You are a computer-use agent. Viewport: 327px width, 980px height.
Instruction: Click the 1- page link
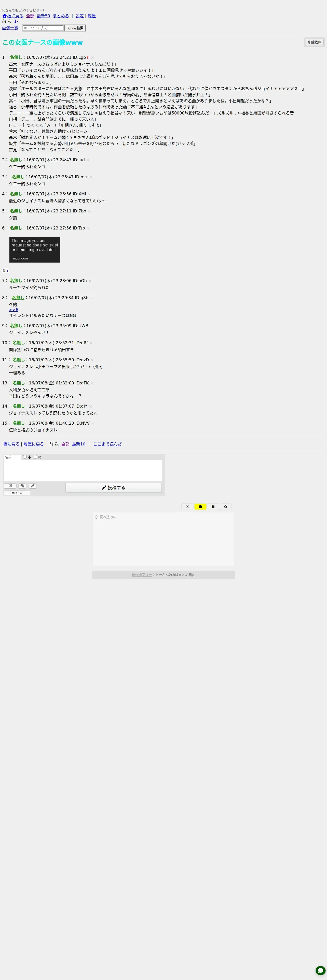(x=16, y=21)
